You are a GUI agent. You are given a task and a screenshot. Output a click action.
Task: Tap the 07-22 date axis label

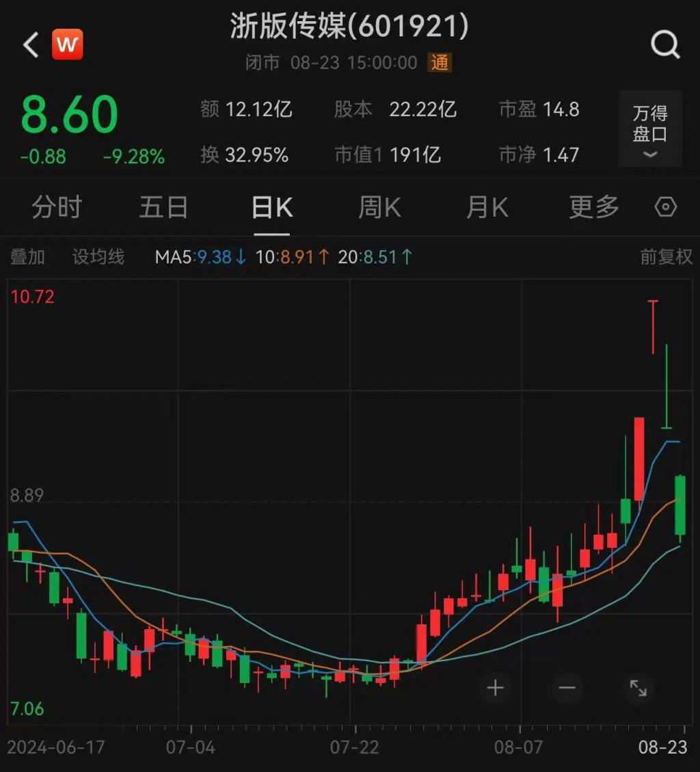(x=354, y=747)
